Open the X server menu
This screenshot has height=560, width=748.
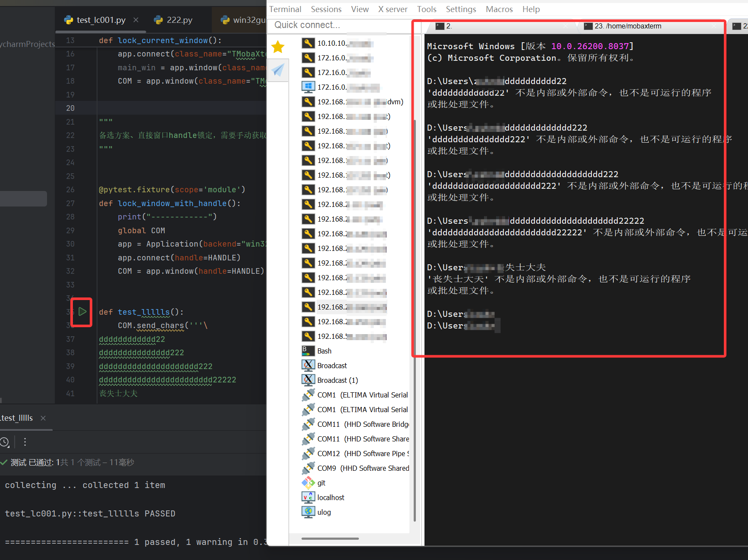pyautogui.click(x=393, y=9)
